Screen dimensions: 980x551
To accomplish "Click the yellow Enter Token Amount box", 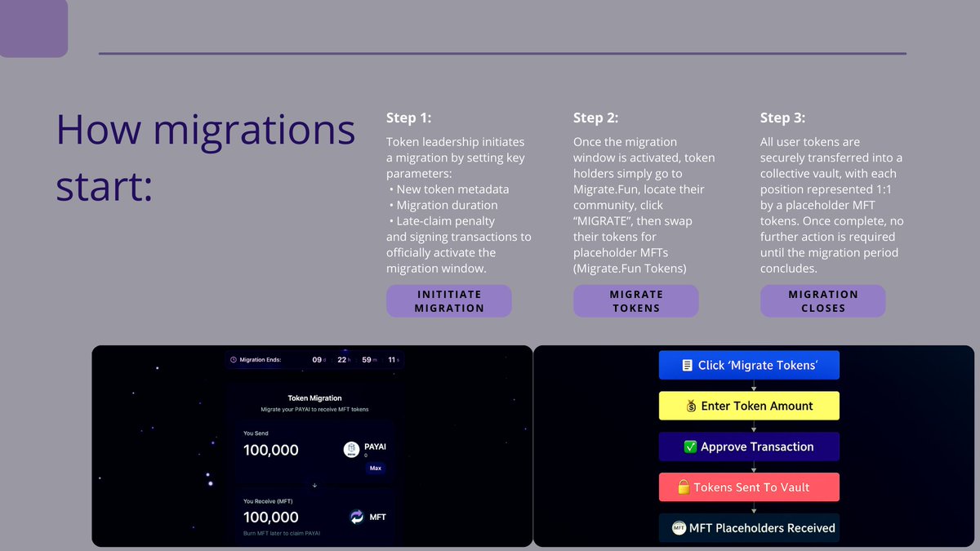I will coord(749,406).
